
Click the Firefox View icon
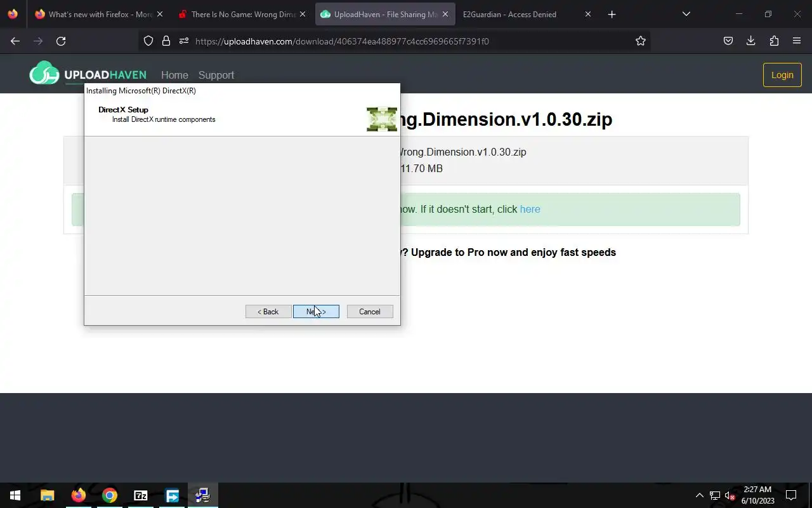point(13,14)
